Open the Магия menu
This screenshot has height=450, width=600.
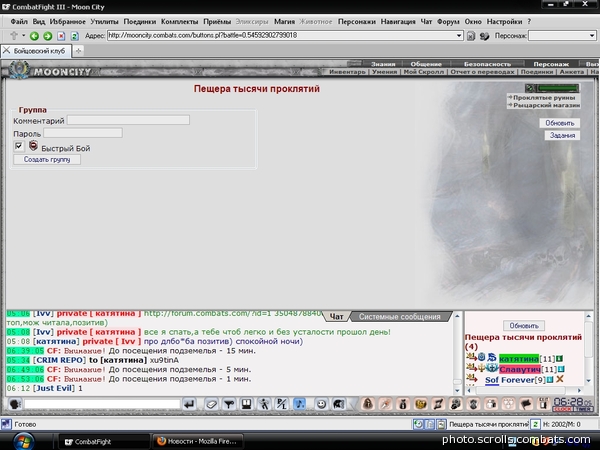(284, 21)
